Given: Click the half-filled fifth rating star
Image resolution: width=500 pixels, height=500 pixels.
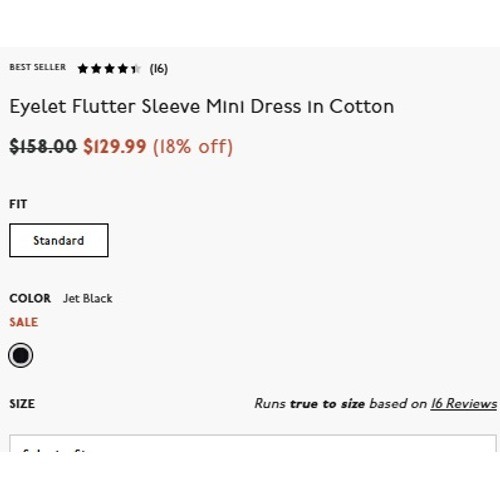Looking at the screenshot, I should [x=136, y=69].
